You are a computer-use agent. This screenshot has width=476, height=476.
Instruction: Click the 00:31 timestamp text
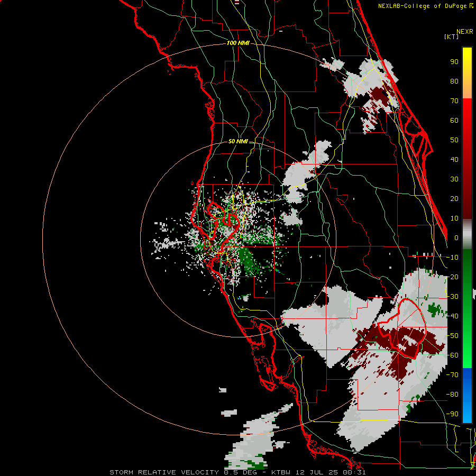pos(355,472)
